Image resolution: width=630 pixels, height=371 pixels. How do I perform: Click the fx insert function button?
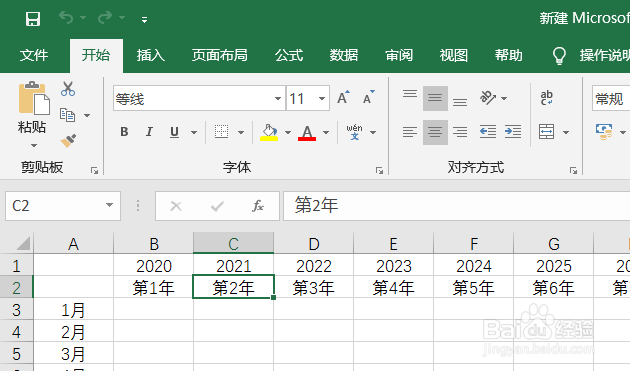(258, 206)
